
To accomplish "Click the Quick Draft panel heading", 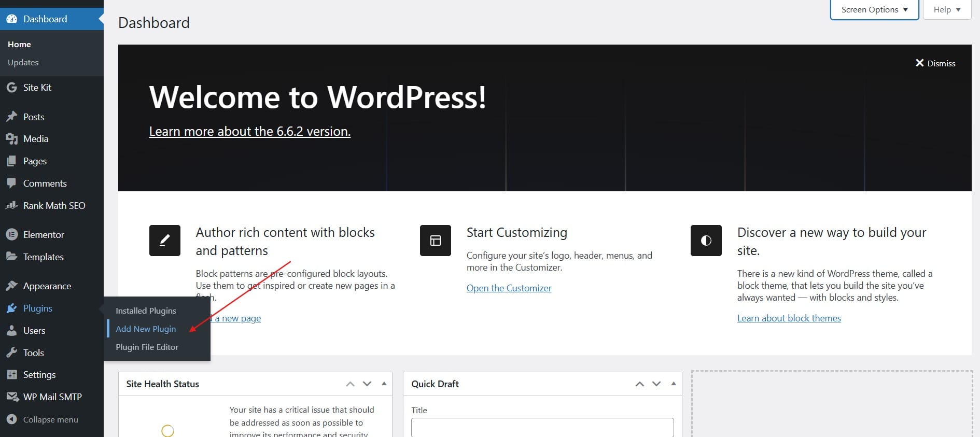I will (x=435, y=384).
